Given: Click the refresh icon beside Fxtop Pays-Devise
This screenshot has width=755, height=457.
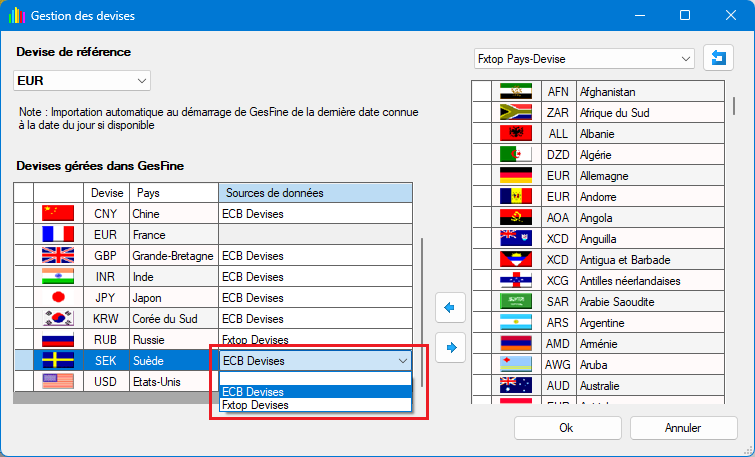Looking at the screenshot, I should click(x=718, y=59).
